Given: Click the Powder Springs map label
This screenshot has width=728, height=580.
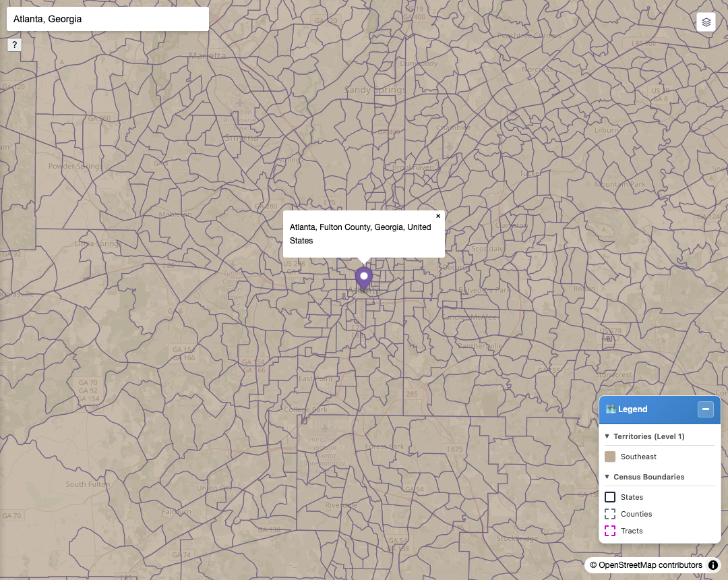Looking at the screenshot, I should point(75,167).
